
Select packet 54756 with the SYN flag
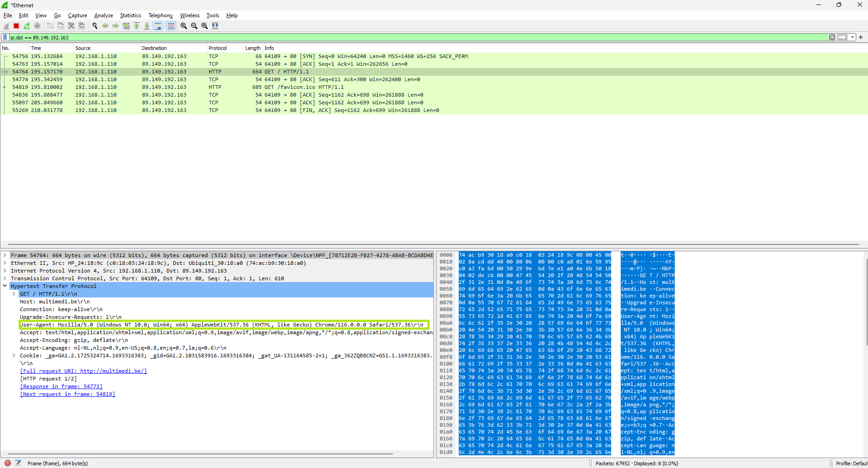pyautogui.click(x=434, y=56)
